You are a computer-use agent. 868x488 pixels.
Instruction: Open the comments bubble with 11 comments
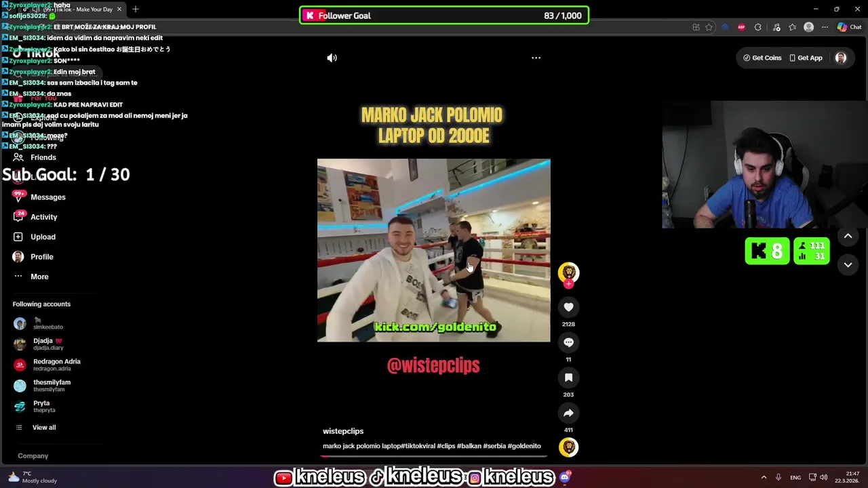pyautogui.click(x=568, y=342)
